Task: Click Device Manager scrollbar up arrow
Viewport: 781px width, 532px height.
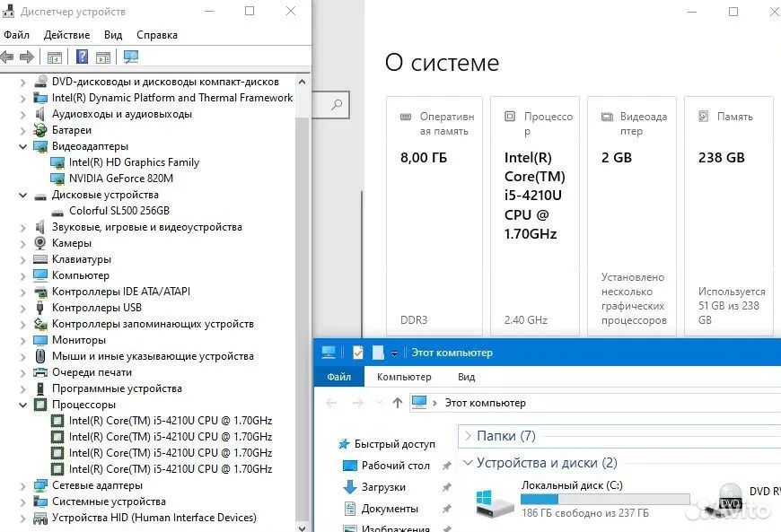Action: [302, 82]
